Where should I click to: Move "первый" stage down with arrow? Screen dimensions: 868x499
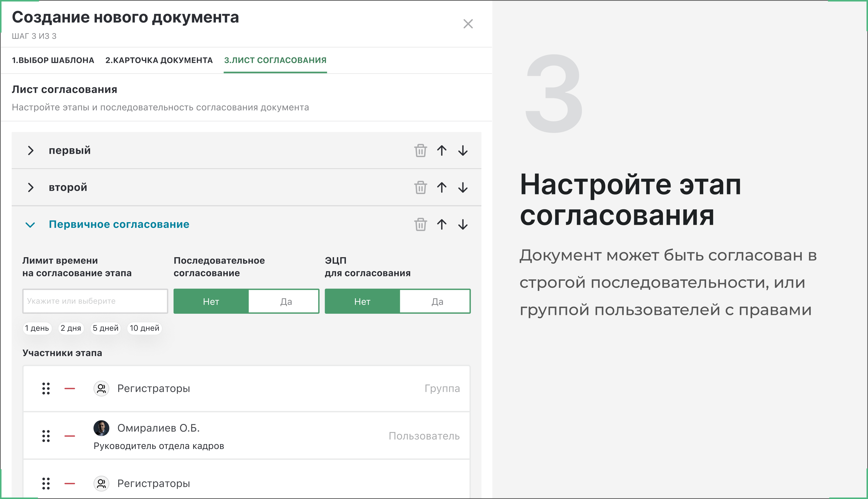(x=463, y=150)
